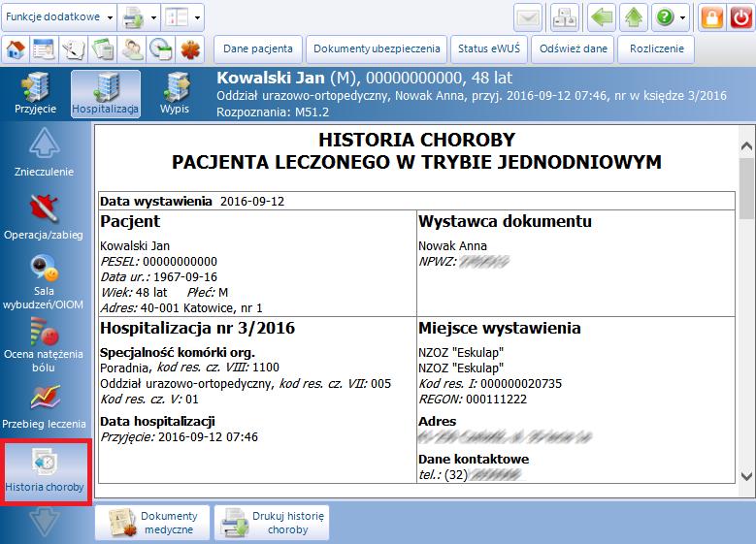Click patient name Kowalski Jan in header
This screenshot has width=756, height=544.
click(271, 78)
